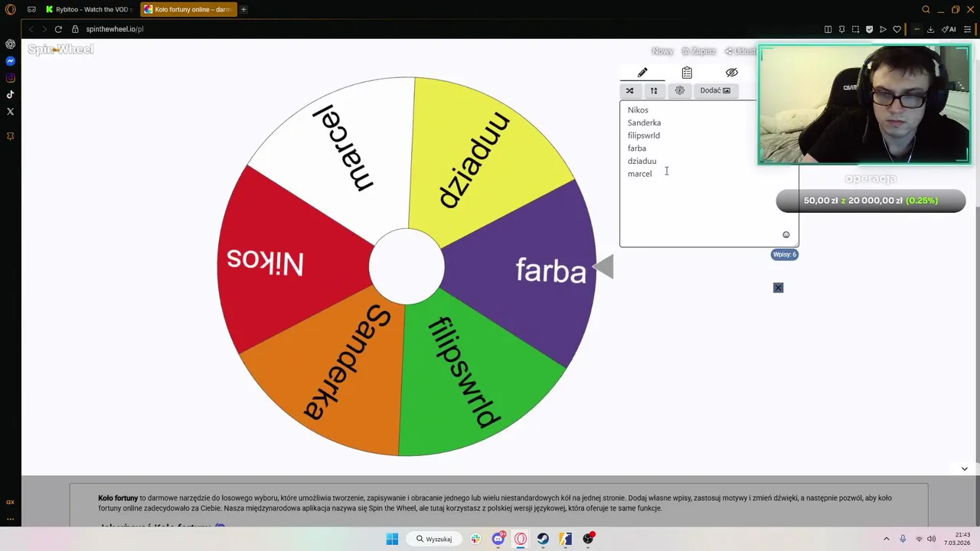
Task: Click the 'farba' entry line
Action: coord(636,148)
